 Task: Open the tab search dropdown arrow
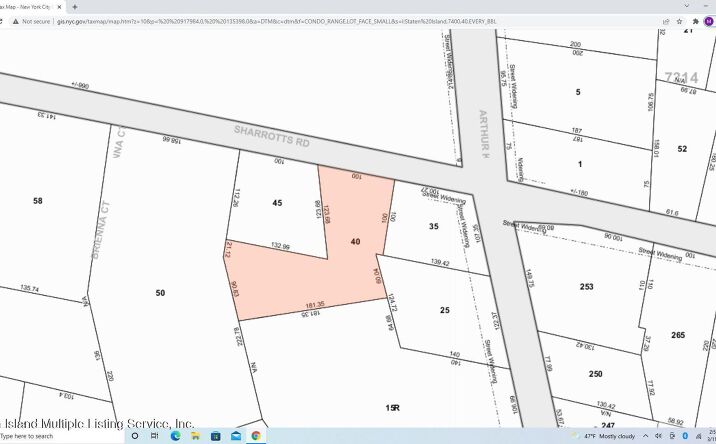coord(686,6)
